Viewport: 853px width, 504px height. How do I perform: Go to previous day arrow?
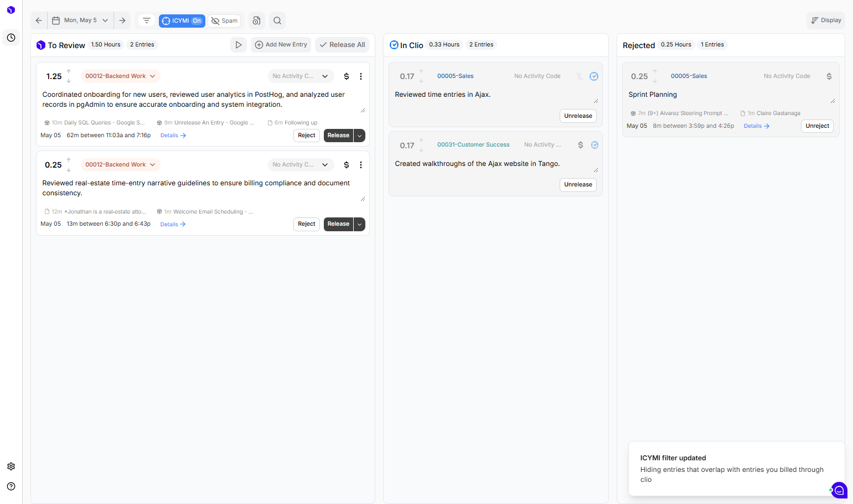tap(39, 20)
